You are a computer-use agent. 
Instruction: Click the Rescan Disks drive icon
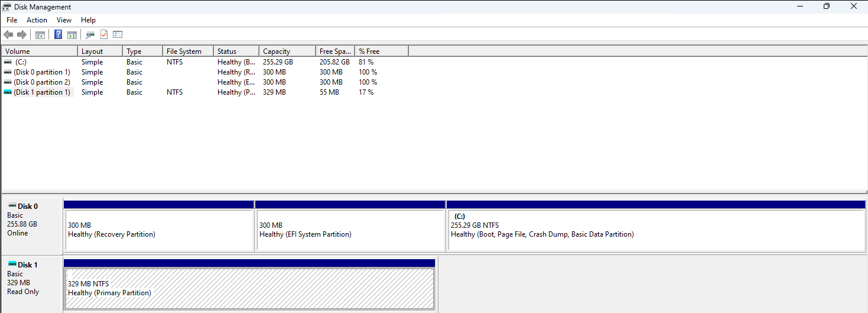(90, 35)
